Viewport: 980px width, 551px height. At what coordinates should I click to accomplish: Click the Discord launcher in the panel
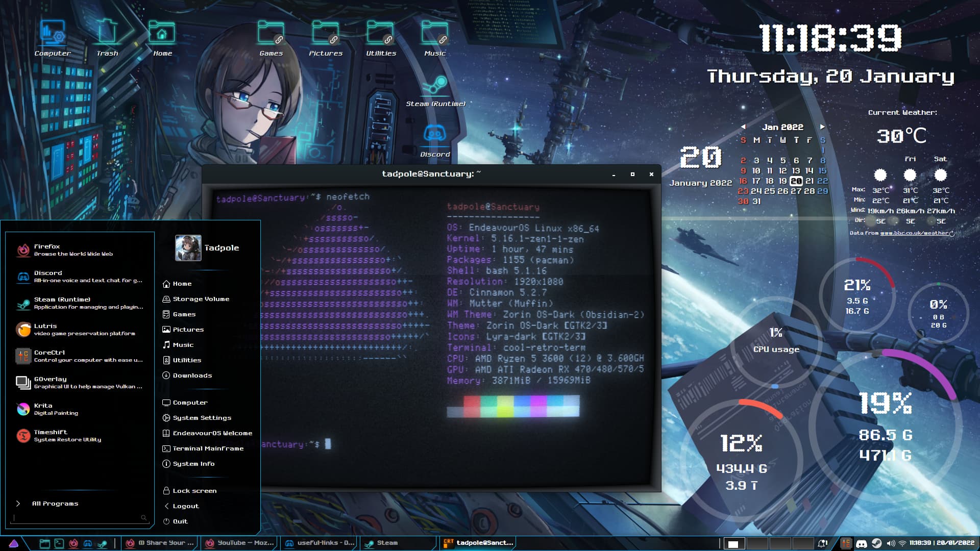(88, 543)
